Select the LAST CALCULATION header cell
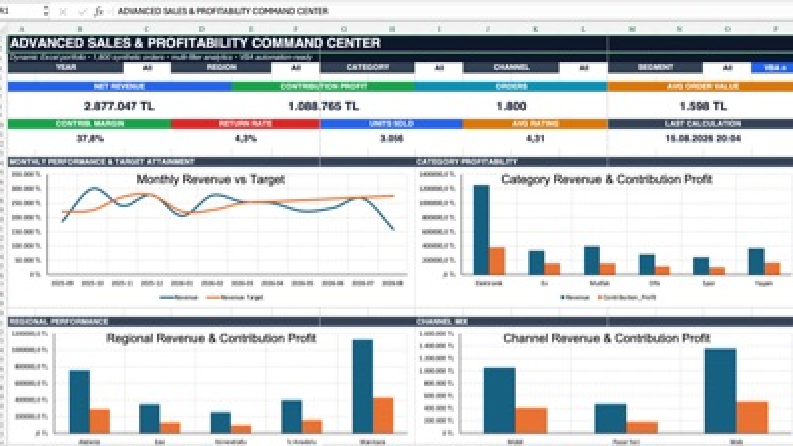The height and width of the screenshot is (446, 793). (702, 124)
